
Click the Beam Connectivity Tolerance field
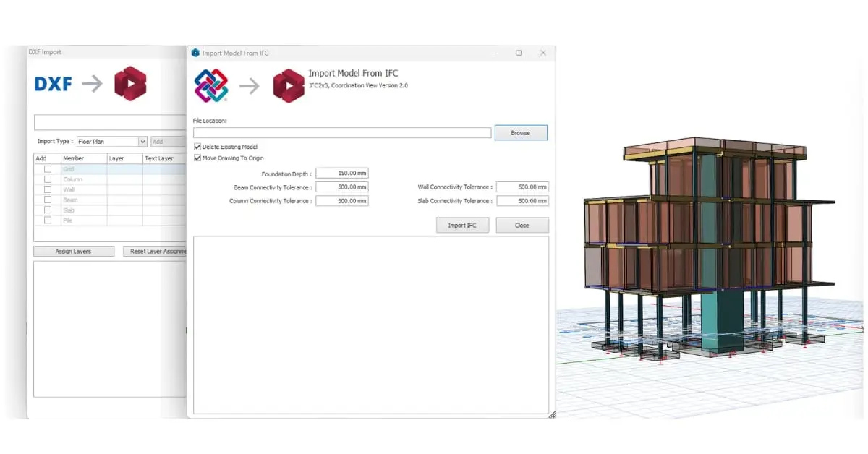(342, 187)
